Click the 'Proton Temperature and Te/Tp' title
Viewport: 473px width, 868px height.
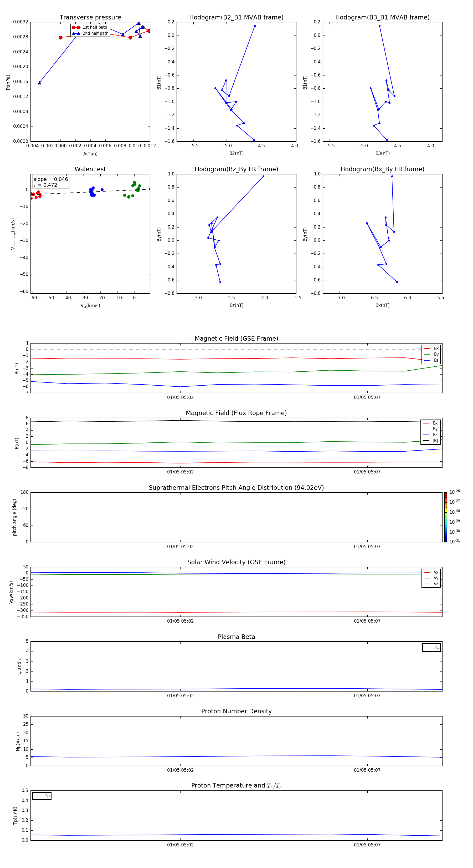[x=236, y=785]
